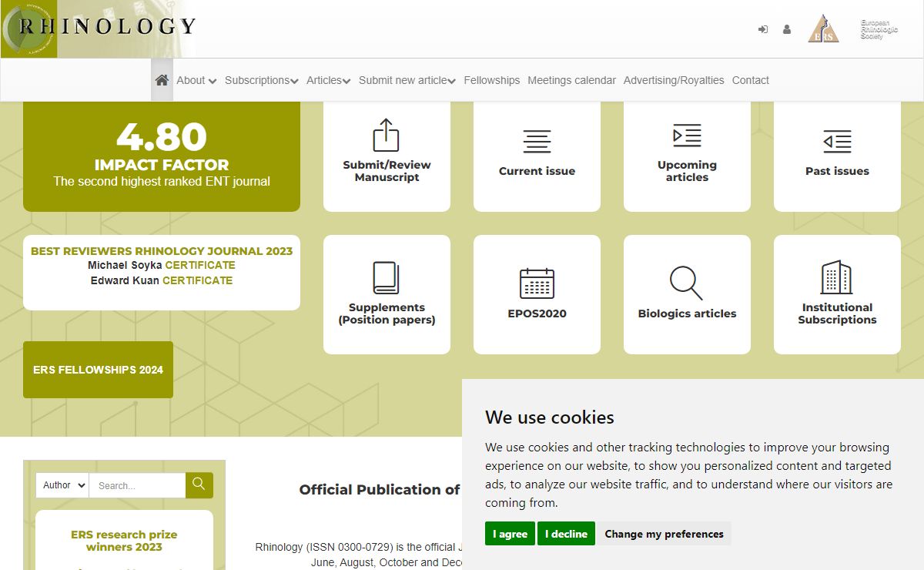Click the home icon in the navigation bar
Screen dimensions: 924x570
tap(162, 80)
